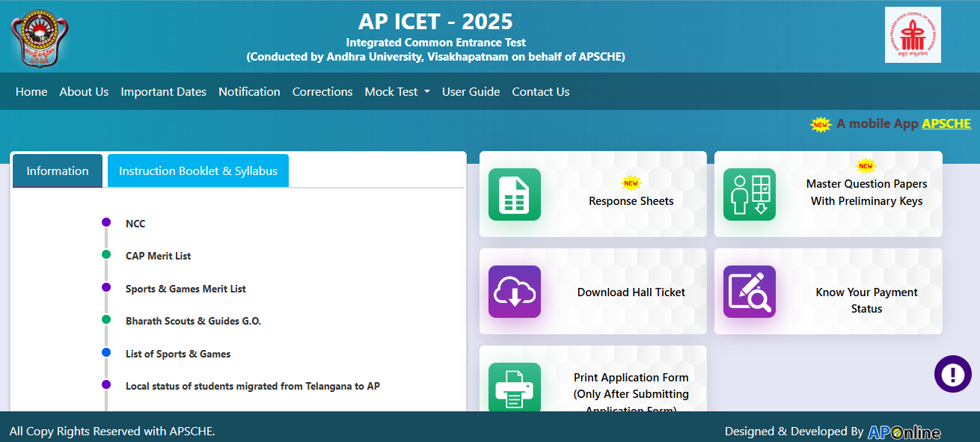Click the APSCHE mobile app link

[x=946, y=123]
